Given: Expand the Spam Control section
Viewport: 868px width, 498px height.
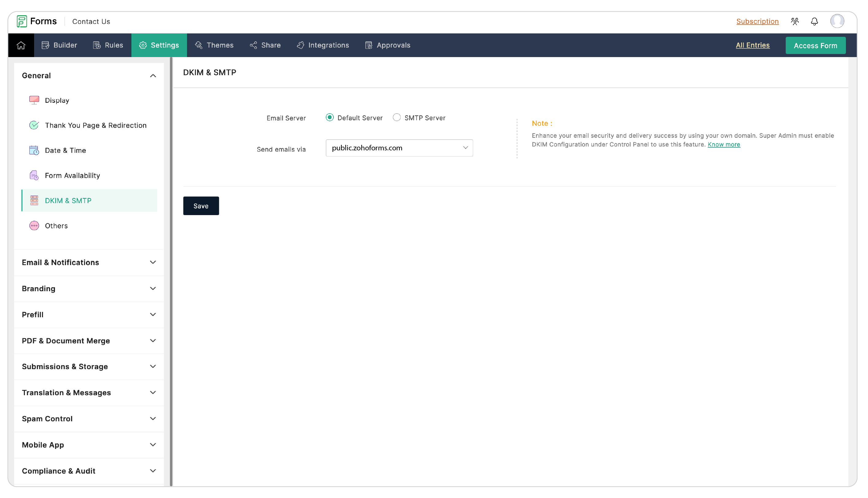Looking at the screenshot, I should click(x=88, y=419).
